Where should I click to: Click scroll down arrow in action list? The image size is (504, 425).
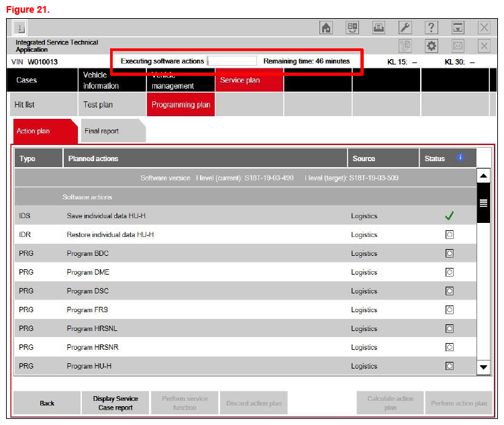click(x=483, y=367)
